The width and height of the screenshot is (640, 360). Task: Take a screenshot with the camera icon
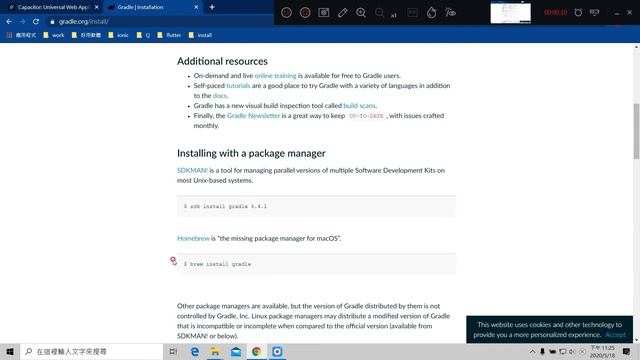pos(324,13)
